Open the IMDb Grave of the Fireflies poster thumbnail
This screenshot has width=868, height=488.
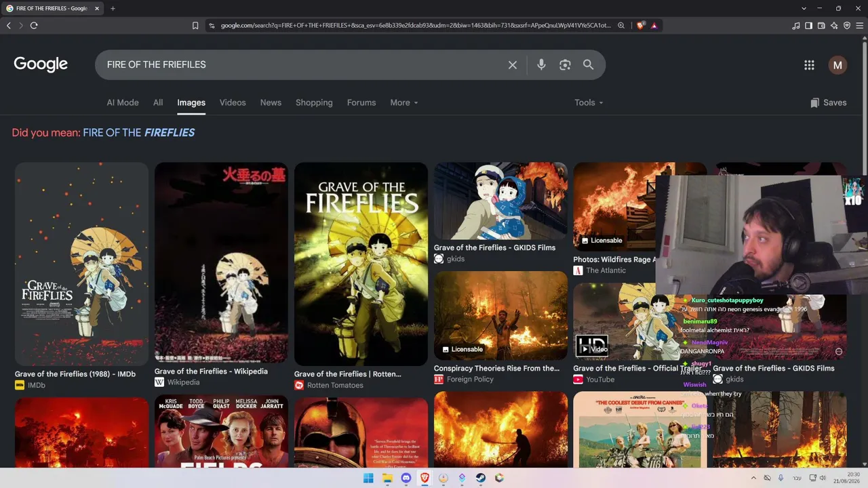click(81, 264)
